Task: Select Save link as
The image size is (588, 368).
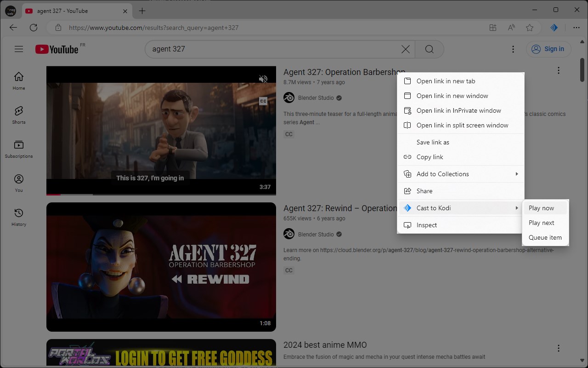Action: click(x=461, y=142)
